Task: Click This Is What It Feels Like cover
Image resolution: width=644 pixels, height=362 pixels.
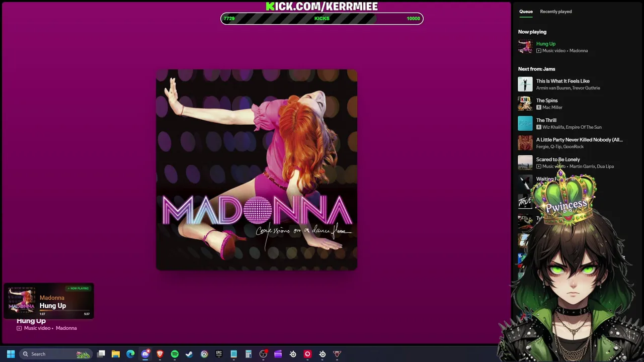Action: [525, 84]
